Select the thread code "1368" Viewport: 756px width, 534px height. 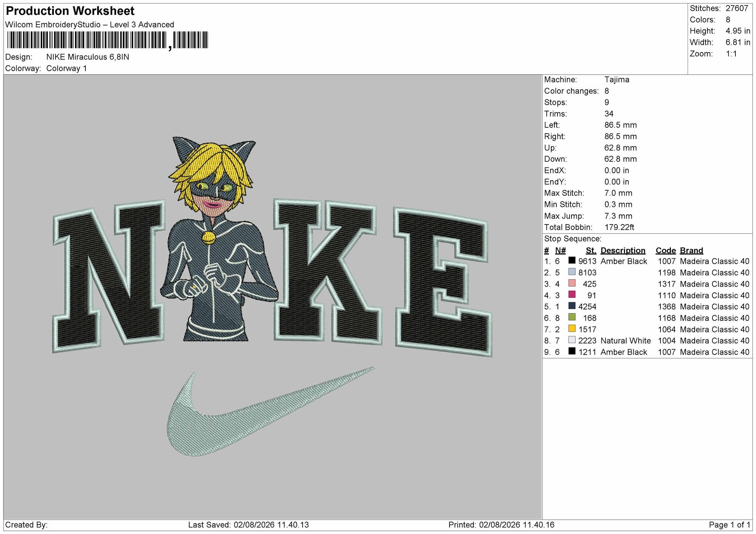pyautogui.click(x=667, y=307)
